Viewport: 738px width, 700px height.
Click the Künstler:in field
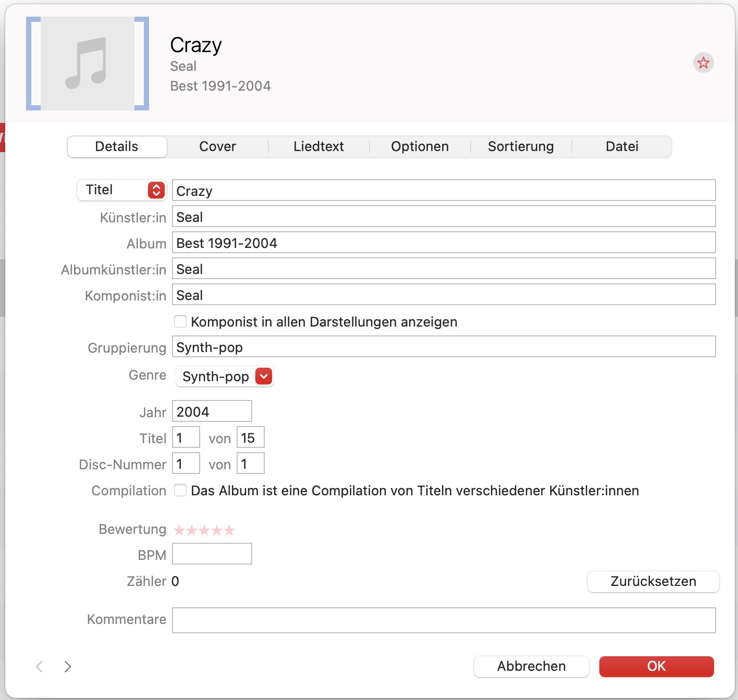tap(444, 216)
